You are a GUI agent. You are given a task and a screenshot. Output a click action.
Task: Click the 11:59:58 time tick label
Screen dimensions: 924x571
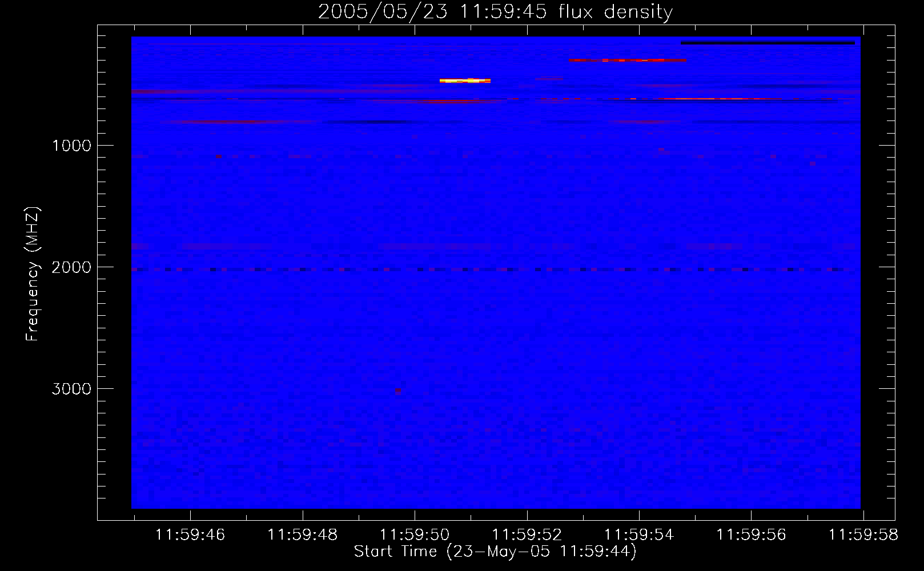point(863,535)
